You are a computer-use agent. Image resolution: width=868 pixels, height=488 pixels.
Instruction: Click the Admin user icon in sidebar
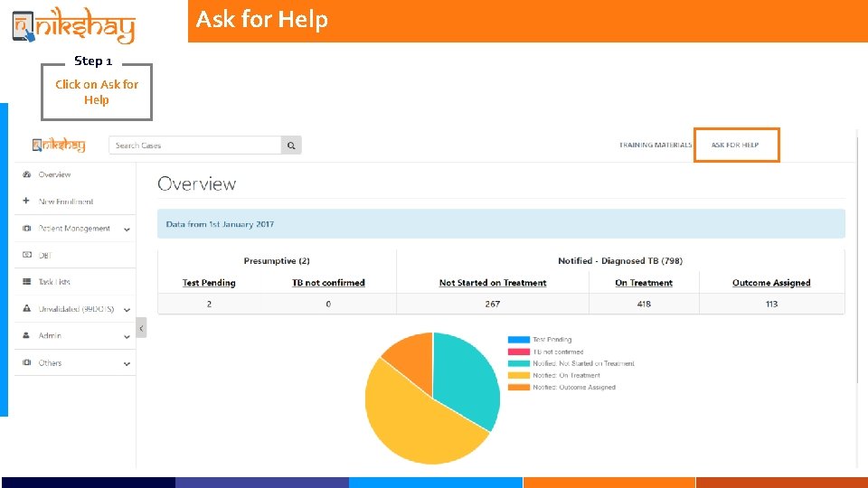[26, 335]
